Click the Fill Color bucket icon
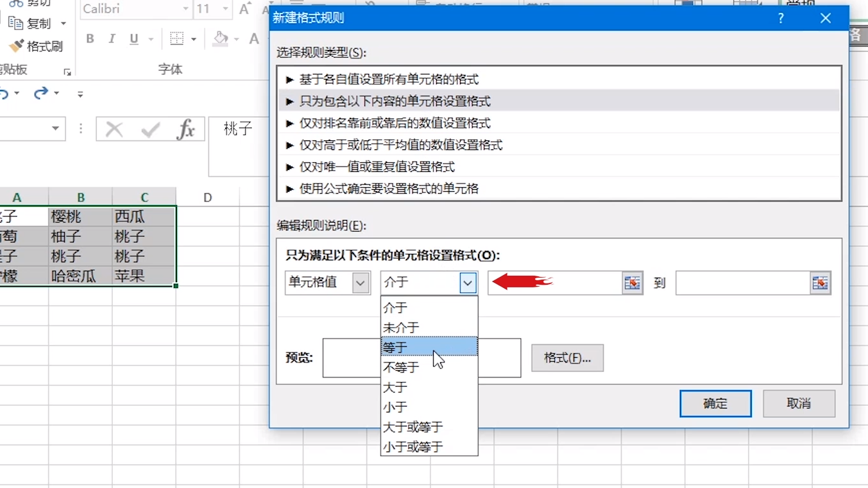This screenshot has height=488, width=868. pyautogui.click(x=221, y=39)
